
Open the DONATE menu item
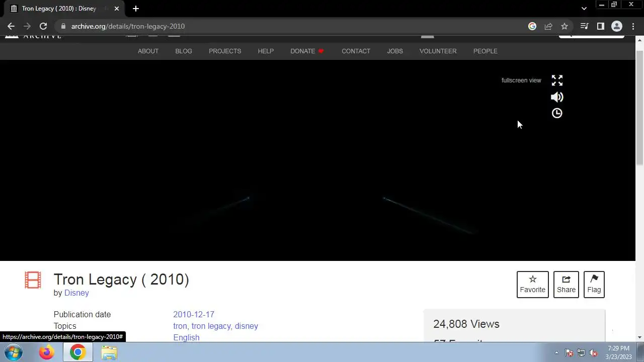coord(307,51)
